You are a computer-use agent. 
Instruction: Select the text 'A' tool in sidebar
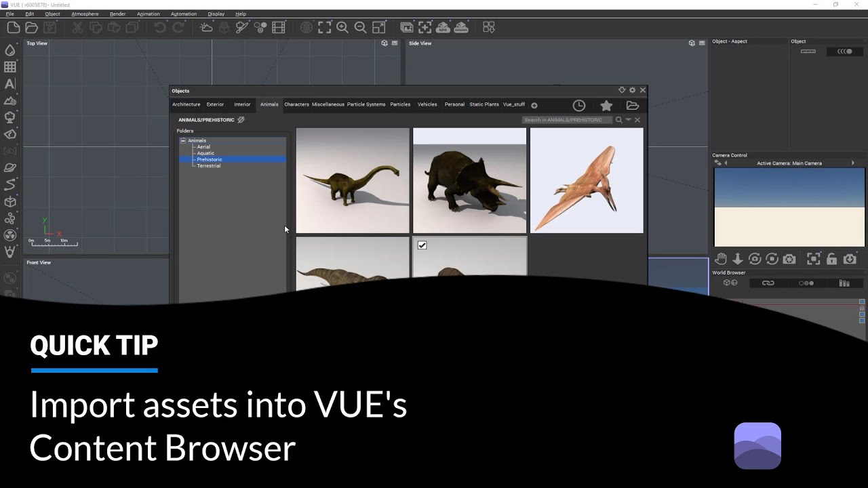click(x=10, y=84)
